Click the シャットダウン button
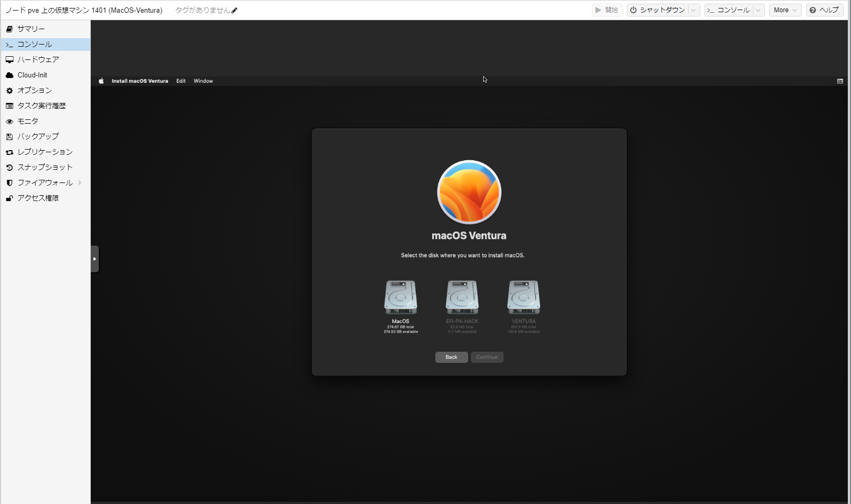 point(657,10)
